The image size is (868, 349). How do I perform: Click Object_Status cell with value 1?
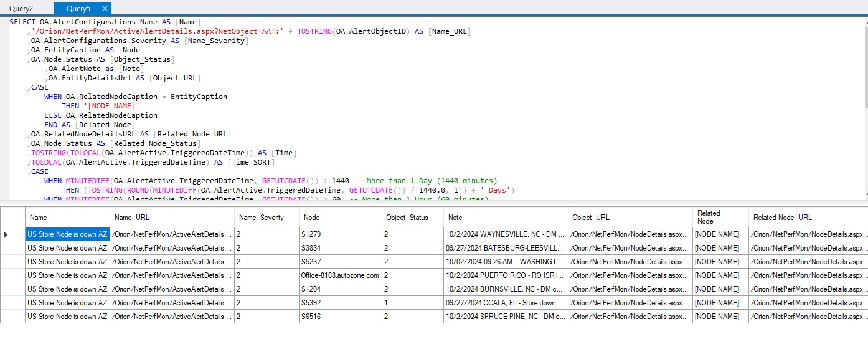(412, 303)
